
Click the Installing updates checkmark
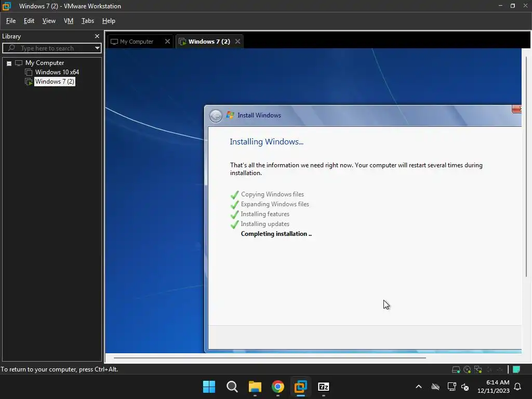pyautogui.click(x=234, y=224)
